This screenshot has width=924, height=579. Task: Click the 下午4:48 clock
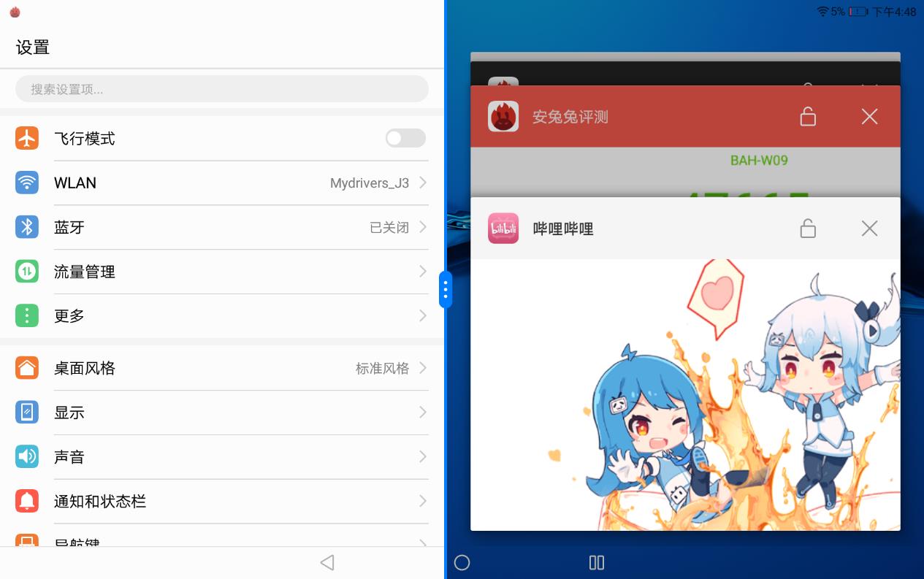(894, 12)
